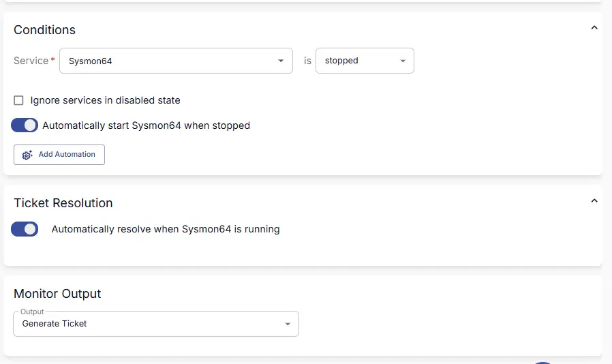The width and height of the screenshot is (612, 364).
Task: Click the arrow beside the stopped state
Action: click(x=403, y=61)
